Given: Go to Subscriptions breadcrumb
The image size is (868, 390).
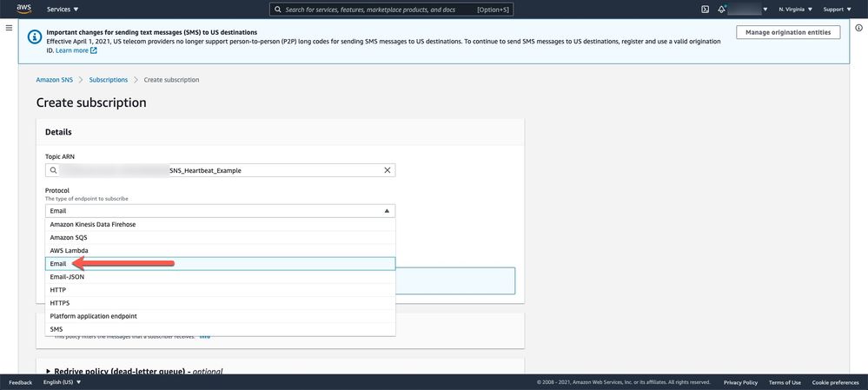Looking at the screenshot, I should pos(109,80).
